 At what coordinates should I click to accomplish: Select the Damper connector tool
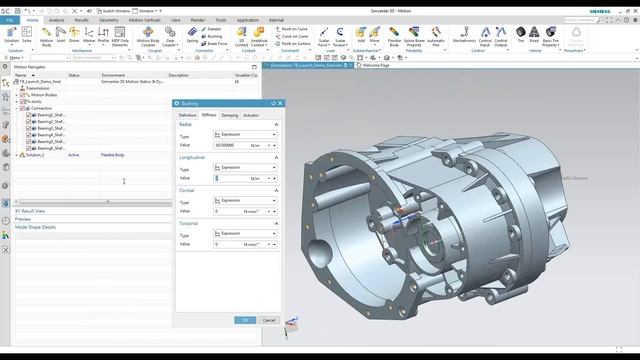pyautogui.click(x=211, y=29)
